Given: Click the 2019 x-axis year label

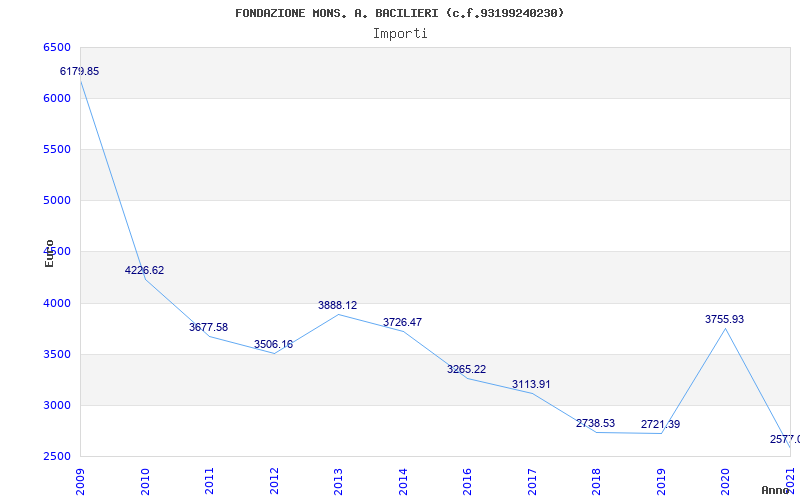Looking at the screenshot, I should (x=661, y=482).
